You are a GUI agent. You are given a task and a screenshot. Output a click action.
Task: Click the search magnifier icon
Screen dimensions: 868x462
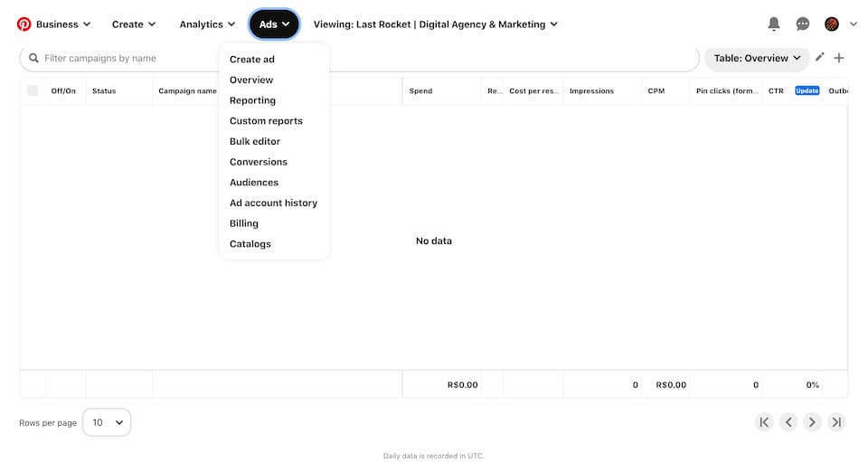coord(33,58)
